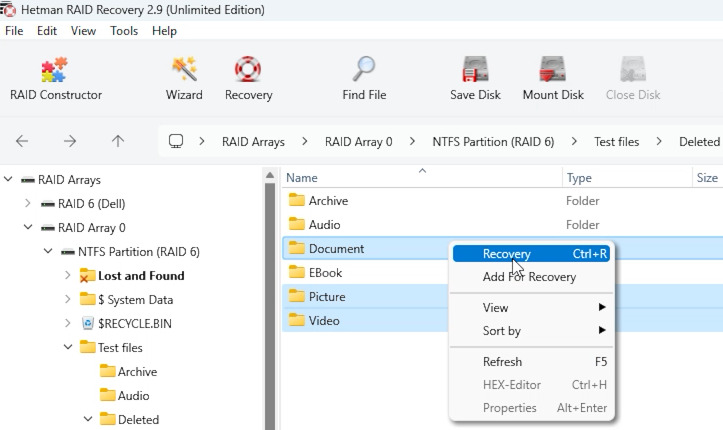Click the RAID 6 (Dell) drive icon

(47, 204)
